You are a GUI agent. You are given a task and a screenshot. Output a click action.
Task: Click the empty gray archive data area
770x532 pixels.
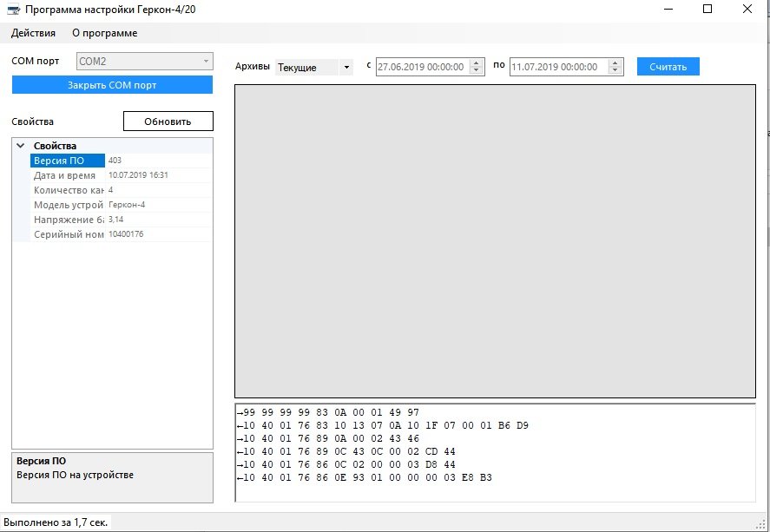point(495,241)
